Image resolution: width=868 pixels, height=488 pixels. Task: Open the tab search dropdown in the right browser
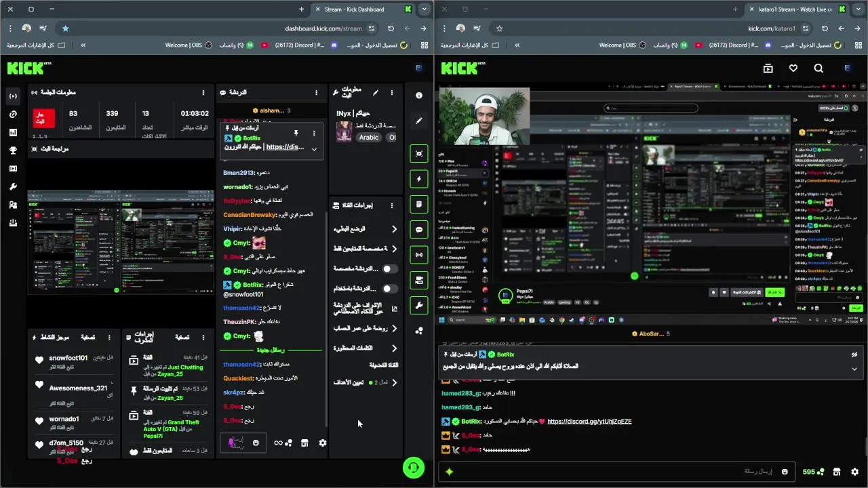[858, 9]
